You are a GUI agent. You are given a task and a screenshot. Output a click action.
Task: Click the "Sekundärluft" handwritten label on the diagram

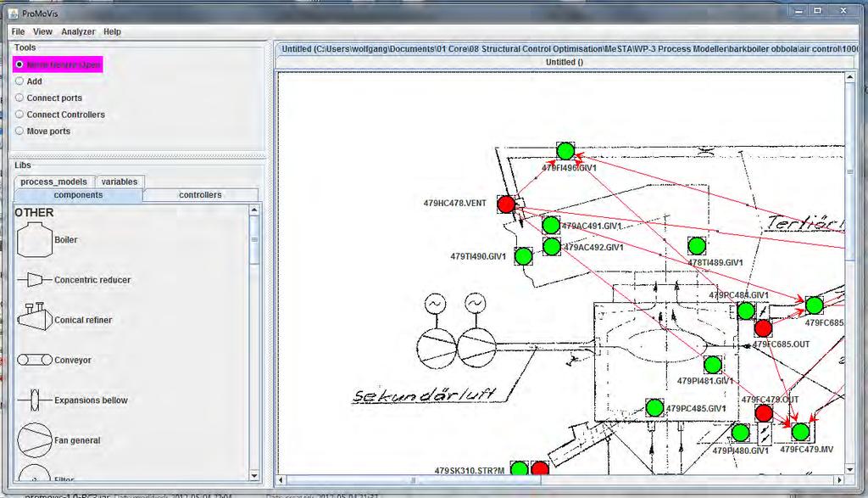point(424,395)
